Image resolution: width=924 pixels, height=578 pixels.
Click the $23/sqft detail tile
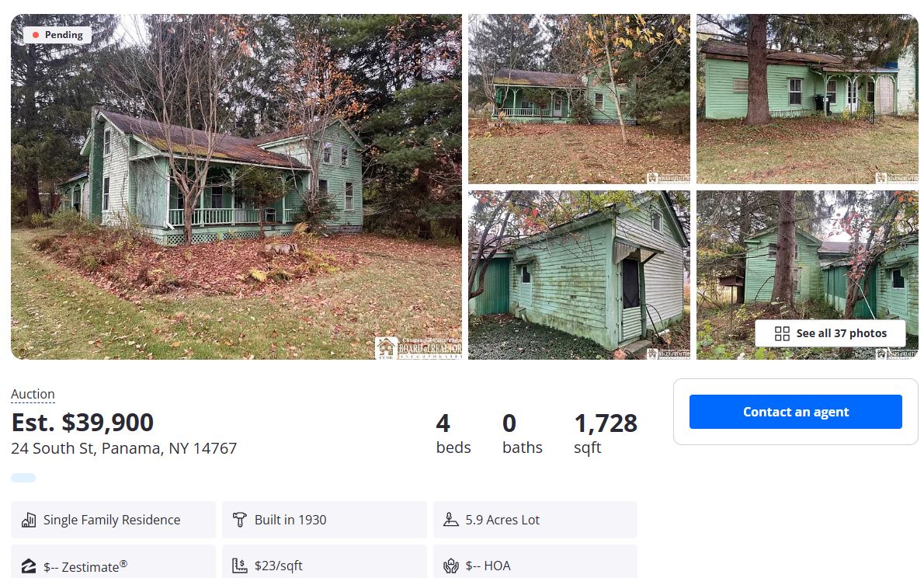324,562
